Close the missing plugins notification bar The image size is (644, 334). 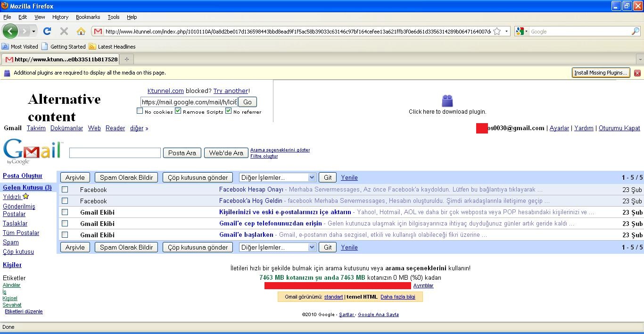click(x=637, y=73)
